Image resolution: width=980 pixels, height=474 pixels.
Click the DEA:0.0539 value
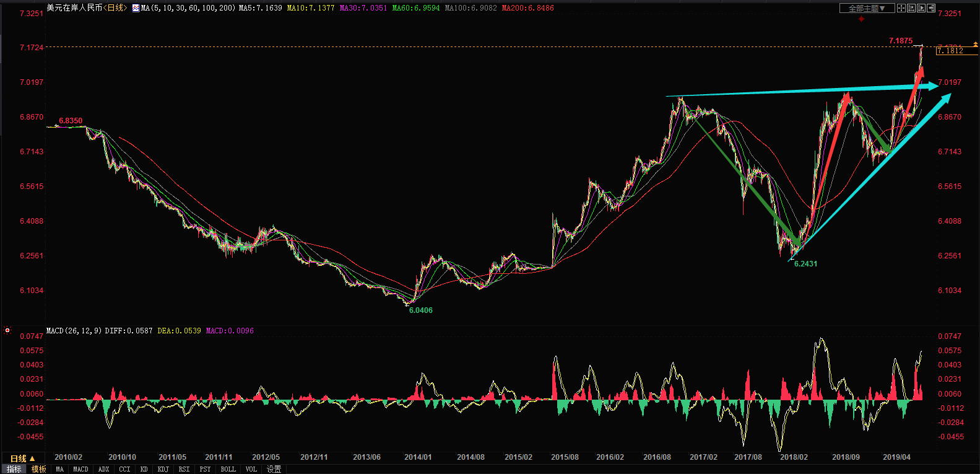180,331
